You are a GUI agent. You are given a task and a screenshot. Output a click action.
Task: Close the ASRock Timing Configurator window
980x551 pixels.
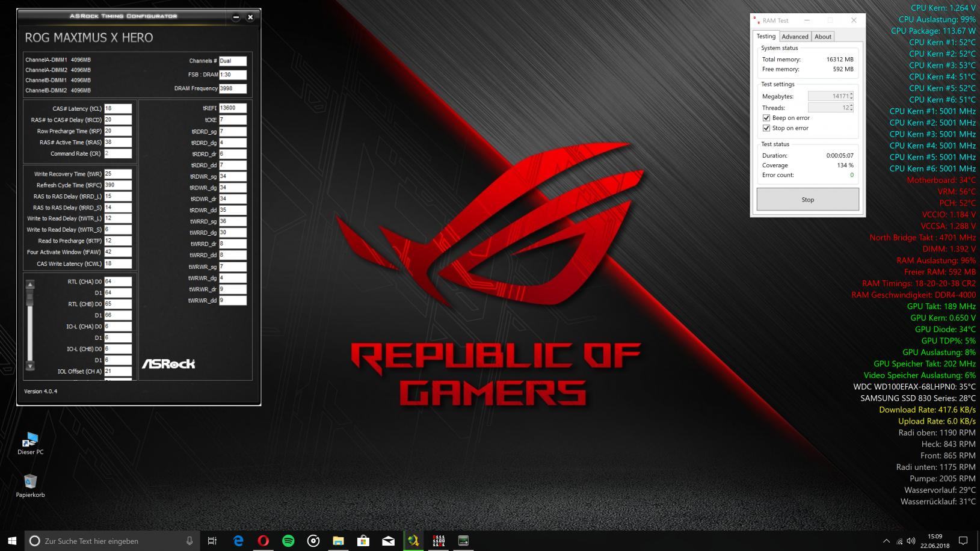[x=250, y=17]
